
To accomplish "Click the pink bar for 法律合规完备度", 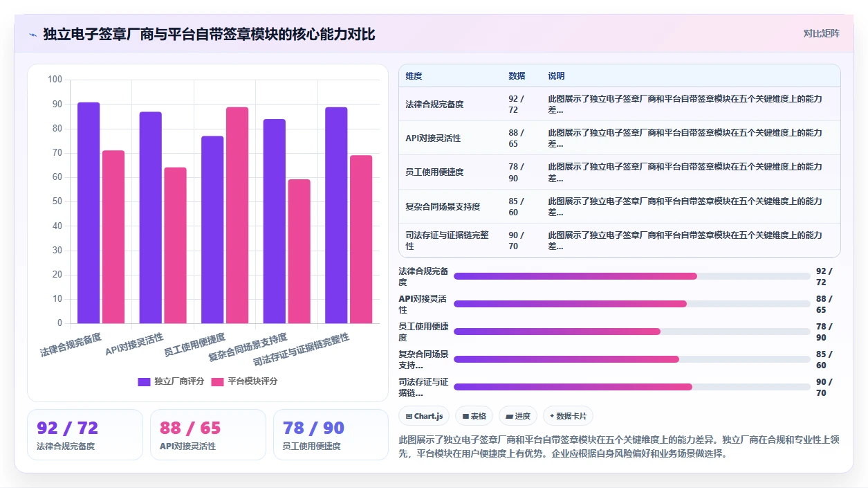I will (113, 237).
